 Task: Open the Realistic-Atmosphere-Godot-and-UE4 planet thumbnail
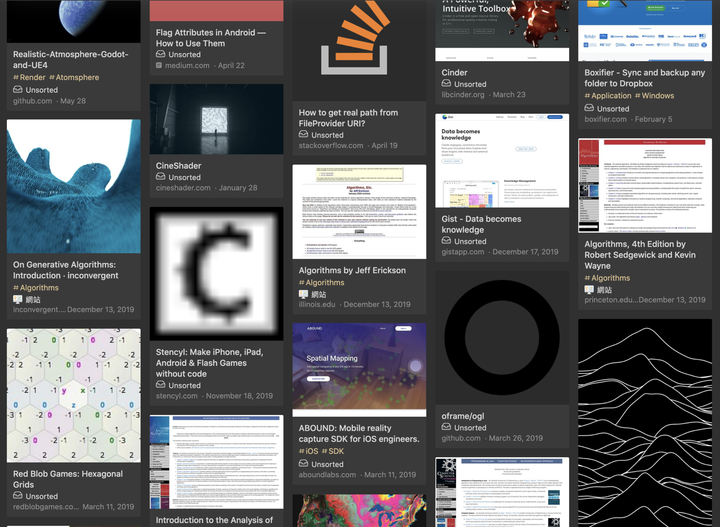pos(73,21)
